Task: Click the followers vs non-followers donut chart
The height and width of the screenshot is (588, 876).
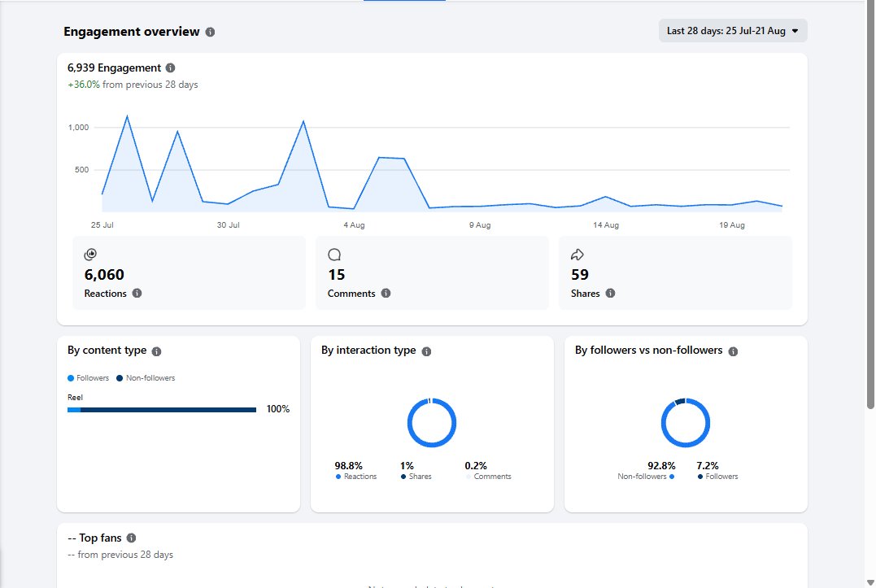Action: pyautogui.click(x=686, y=423)
